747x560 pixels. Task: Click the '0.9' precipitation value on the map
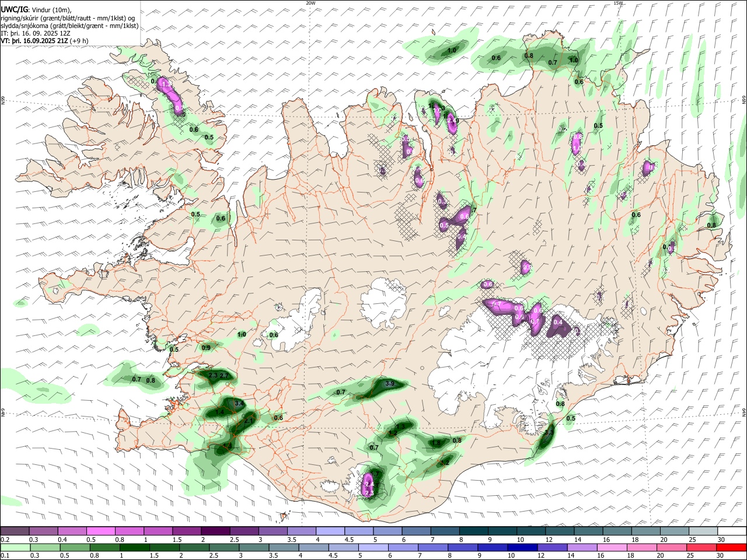(206, 348)
